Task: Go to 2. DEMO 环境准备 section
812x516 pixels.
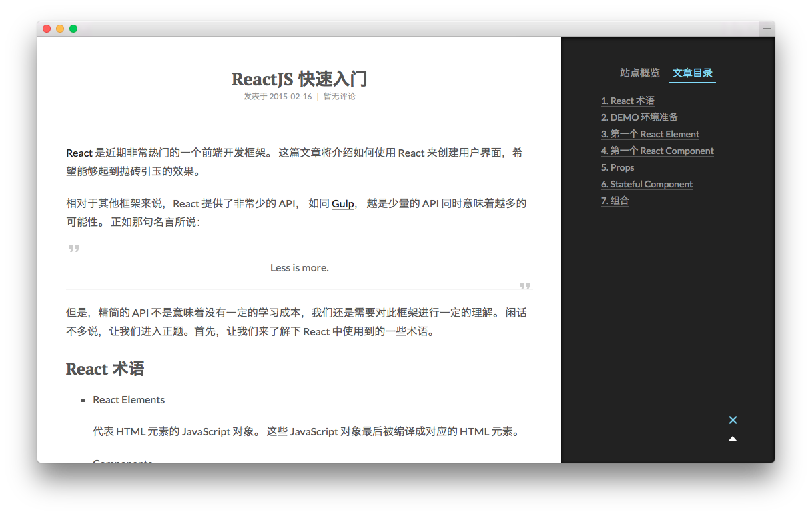Action: [x=639, y=117]
